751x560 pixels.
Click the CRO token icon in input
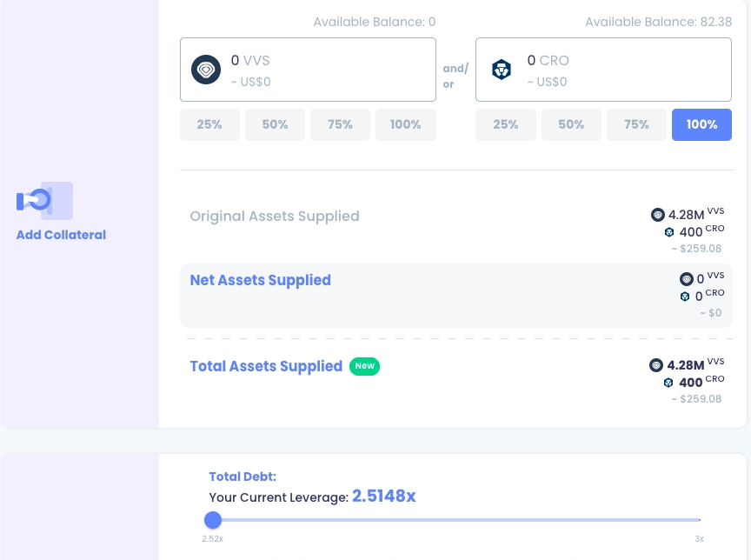[x=502, y=70]
